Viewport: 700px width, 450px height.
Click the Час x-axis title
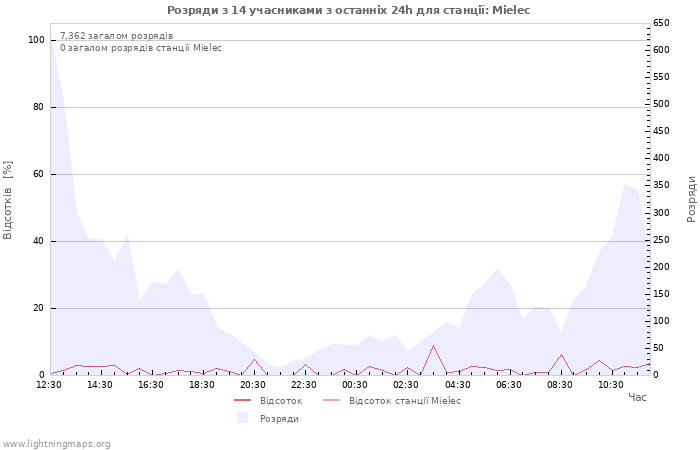tap(637, 397)
